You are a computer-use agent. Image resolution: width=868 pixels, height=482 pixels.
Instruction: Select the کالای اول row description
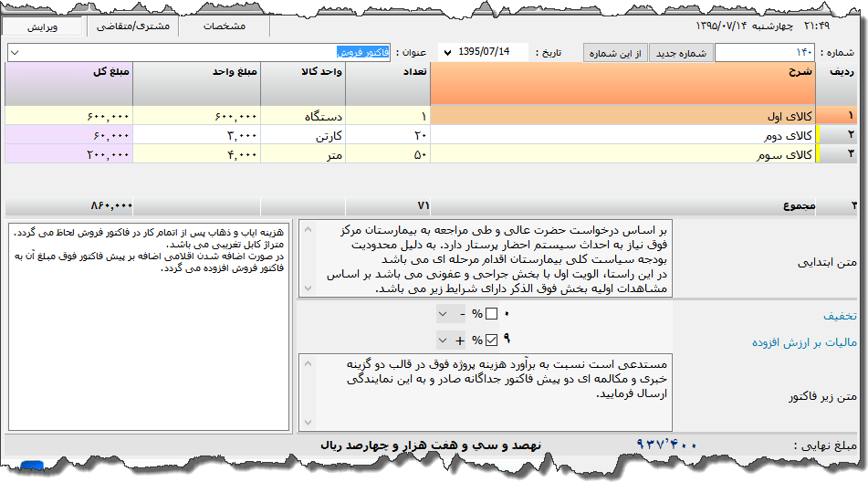coord(622,116)
